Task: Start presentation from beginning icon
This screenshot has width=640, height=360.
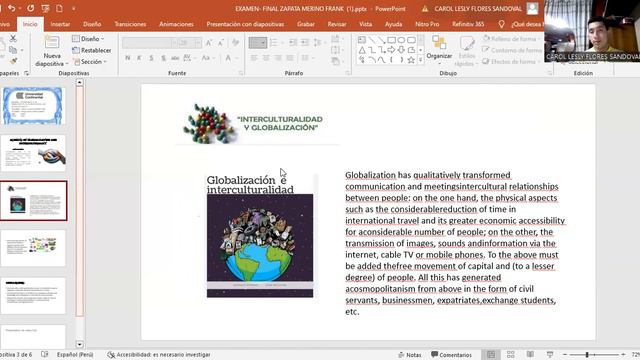Action: click(x=45, y=8)
